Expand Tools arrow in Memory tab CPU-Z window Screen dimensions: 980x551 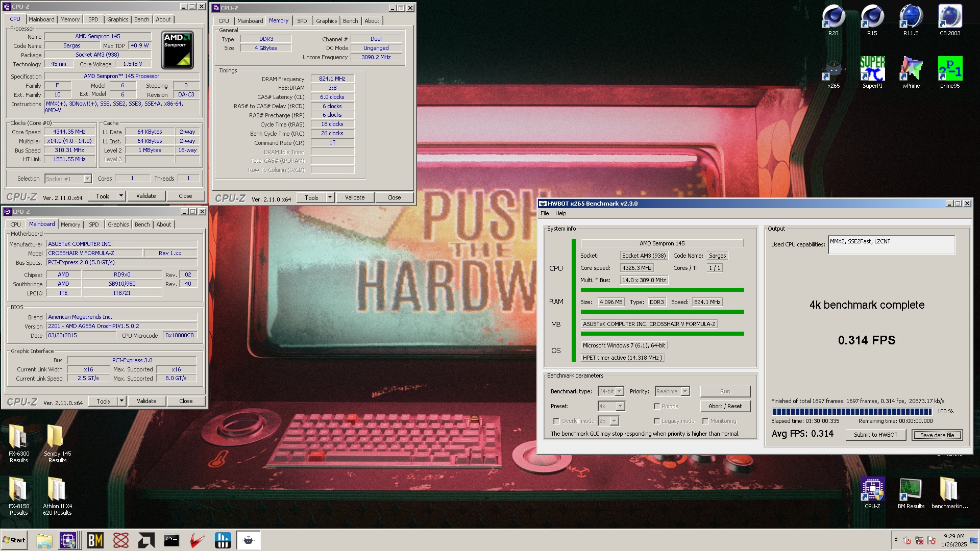click(330, 197)
